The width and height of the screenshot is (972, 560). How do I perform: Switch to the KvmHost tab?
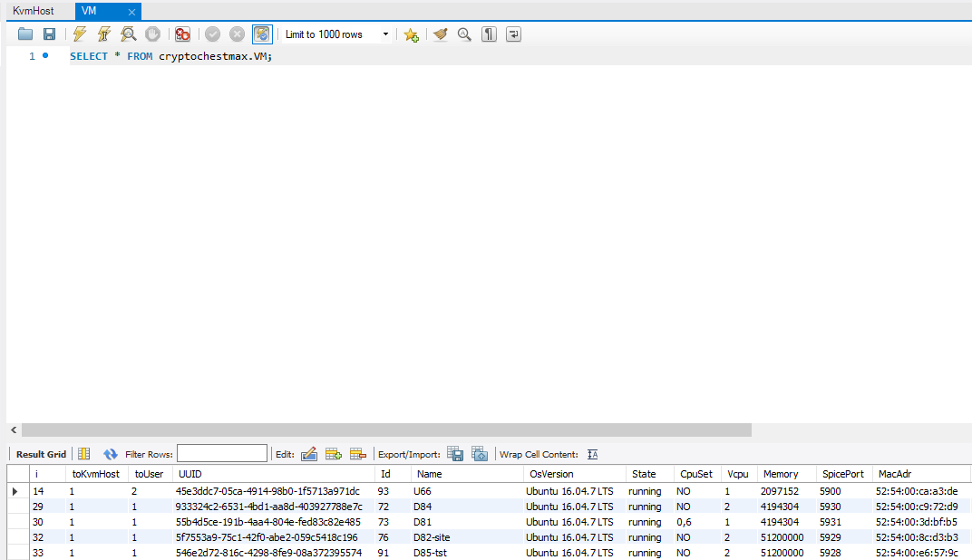34,11
